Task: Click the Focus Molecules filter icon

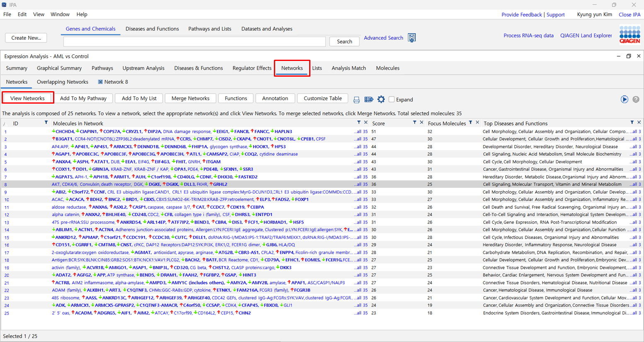Action: (470, 123)
